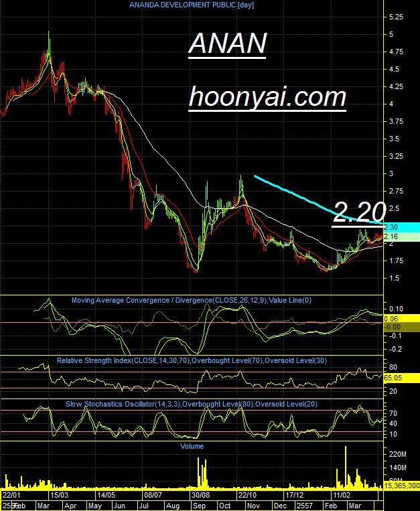This screenshot has height=511, width=420.
Task: Select the Sep month label
Action: tap(199, 506)
